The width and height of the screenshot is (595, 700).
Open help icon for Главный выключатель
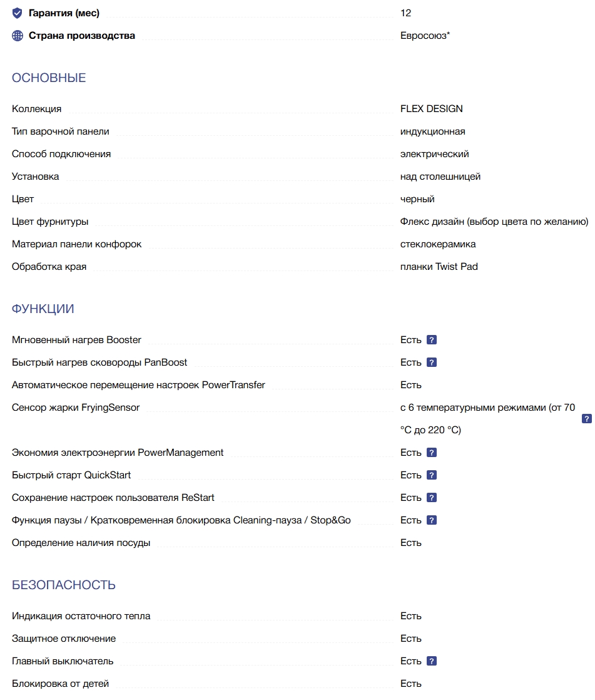[x=431, y=661]
